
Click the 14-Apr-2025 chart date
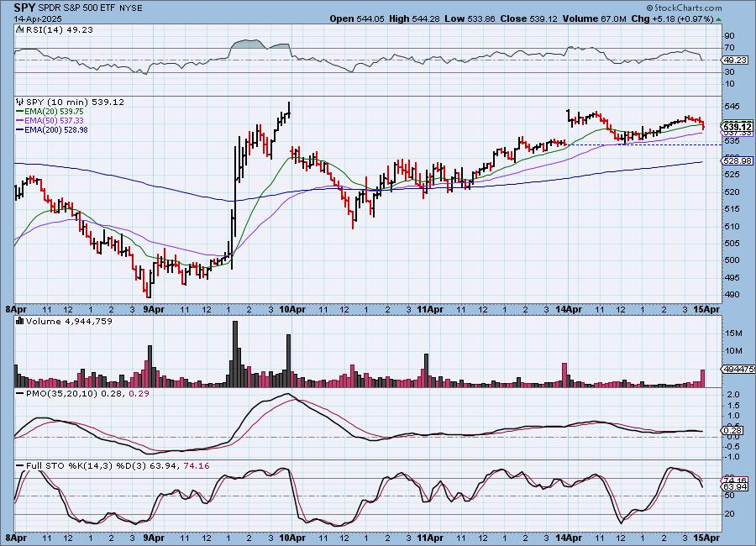tap(38, 18)
